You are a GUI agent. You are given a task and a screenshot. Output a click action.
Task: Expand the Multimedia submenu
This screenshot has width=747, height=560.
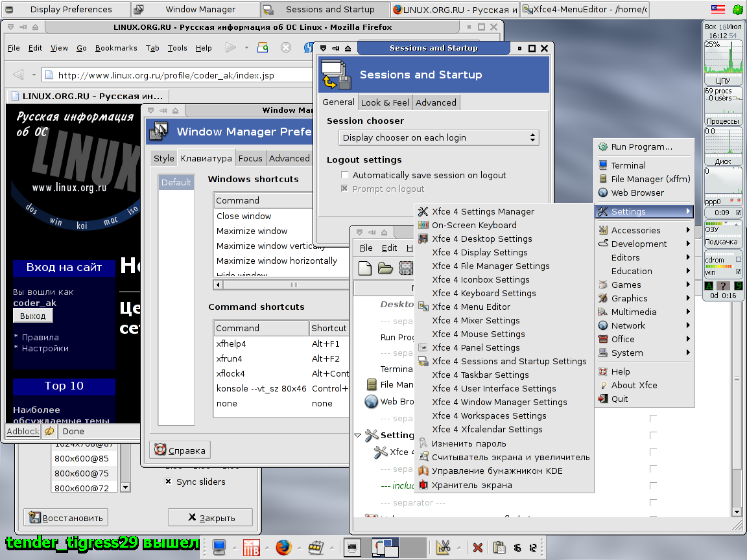644,312
